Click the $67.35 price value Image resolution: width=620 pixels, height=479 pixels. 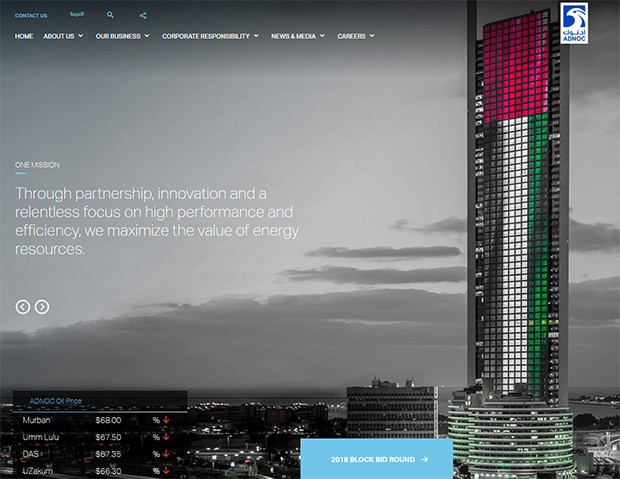point(108,454)
